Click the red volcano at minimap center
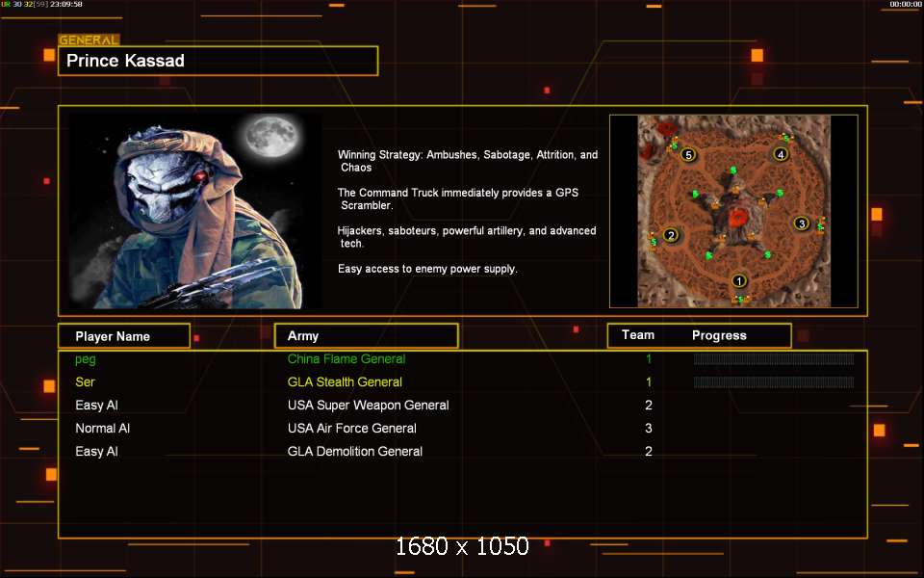 [738, 219]
